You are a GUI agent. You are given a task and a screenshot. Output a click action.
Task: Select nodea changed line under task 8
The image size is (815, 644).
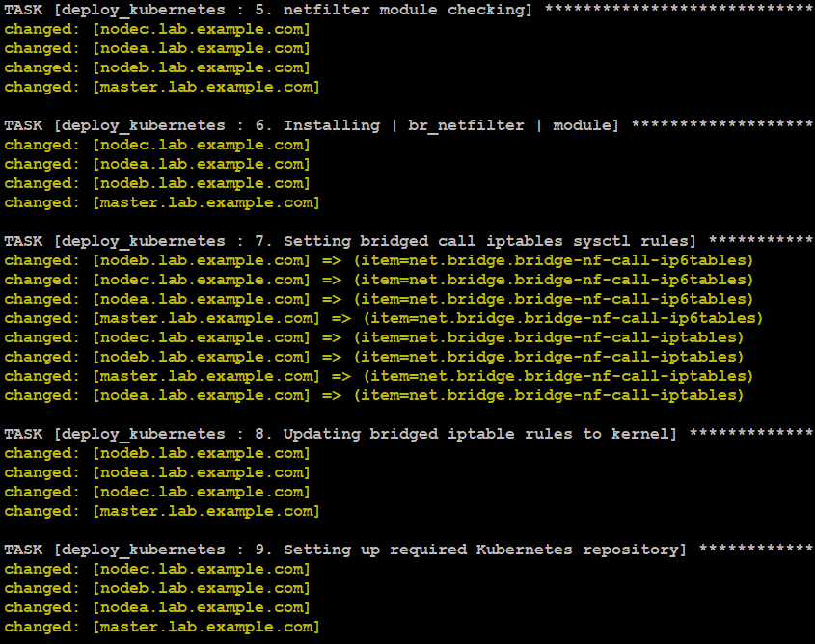tap(157, 472)
